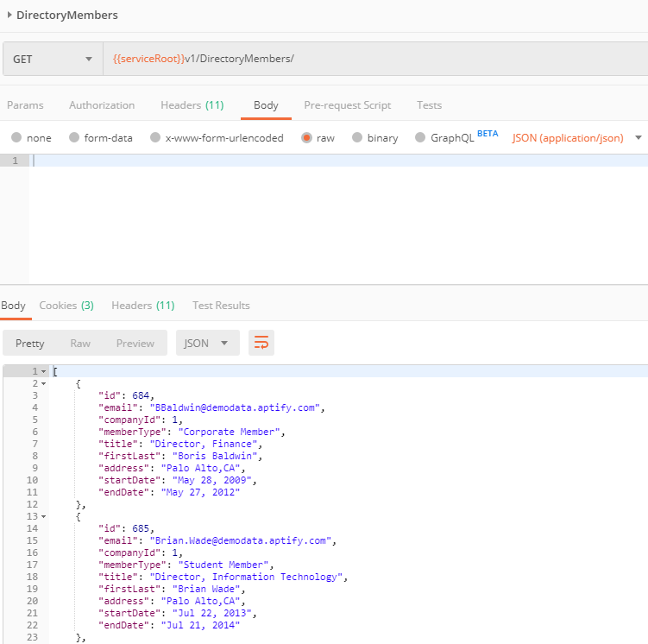Click the "Brian Wade" firstLast value
The image size is (648, 644).
206,589
